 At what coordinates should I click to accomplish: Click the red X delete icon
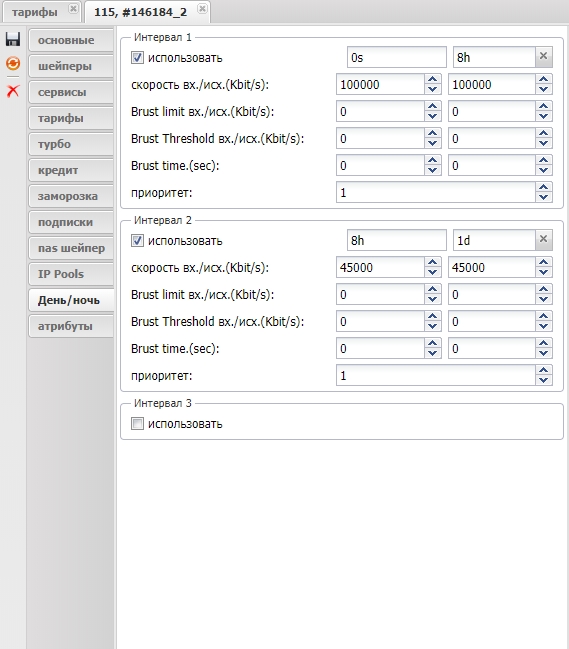[x=13, y=90]
